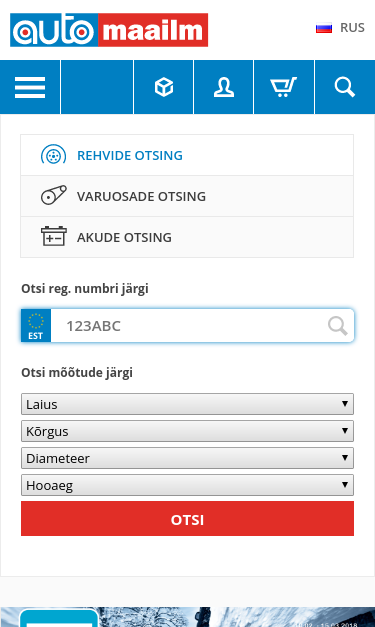Open the shopping cart
The image size is (375, 627).
tap(284, 87)
